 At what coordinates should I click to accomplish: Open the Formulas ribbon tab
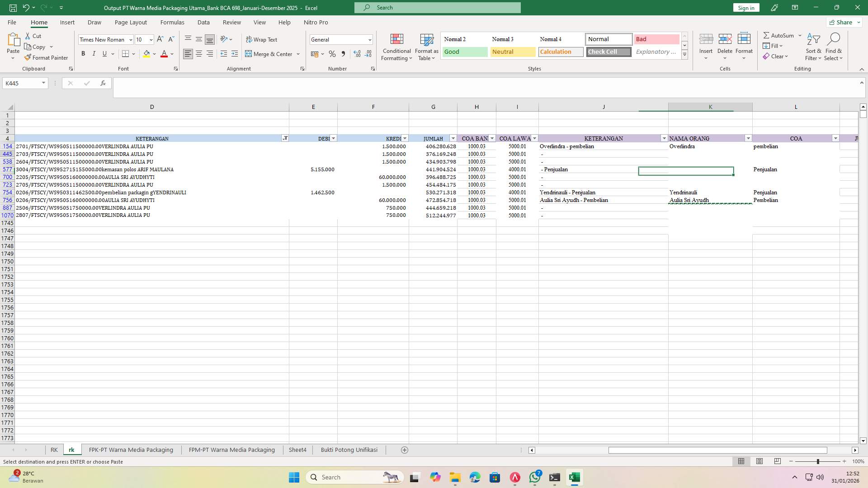[172, 22]
